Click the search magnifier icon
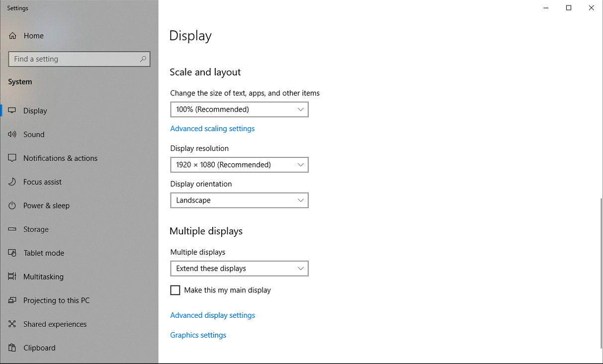Image resolution: width=603 pixels, height=364 pixels. (143, 59)
